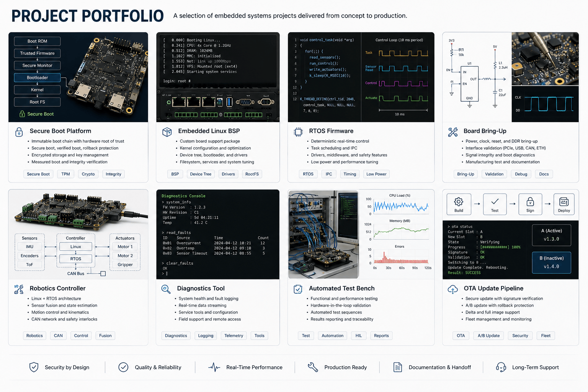Click the Root FS block
Screen dimensions: 588x392
[x=37, y=102]
